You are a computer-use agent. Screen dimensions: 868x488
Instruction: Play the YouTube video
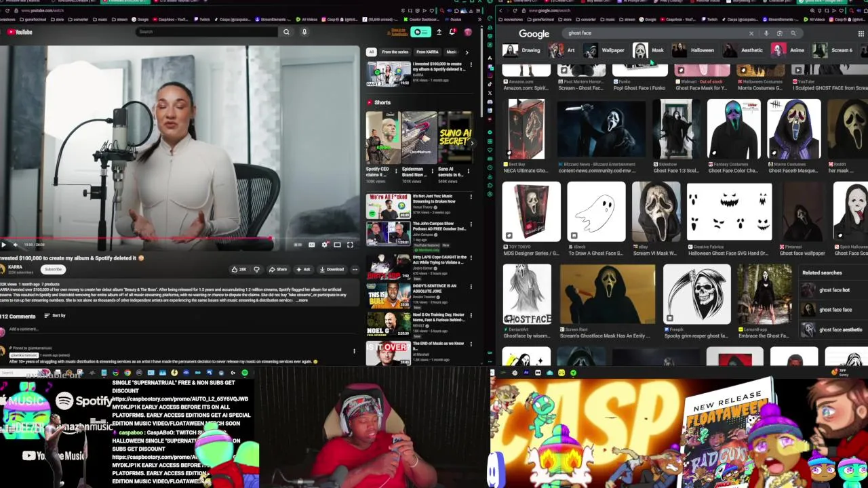(4, 245)
